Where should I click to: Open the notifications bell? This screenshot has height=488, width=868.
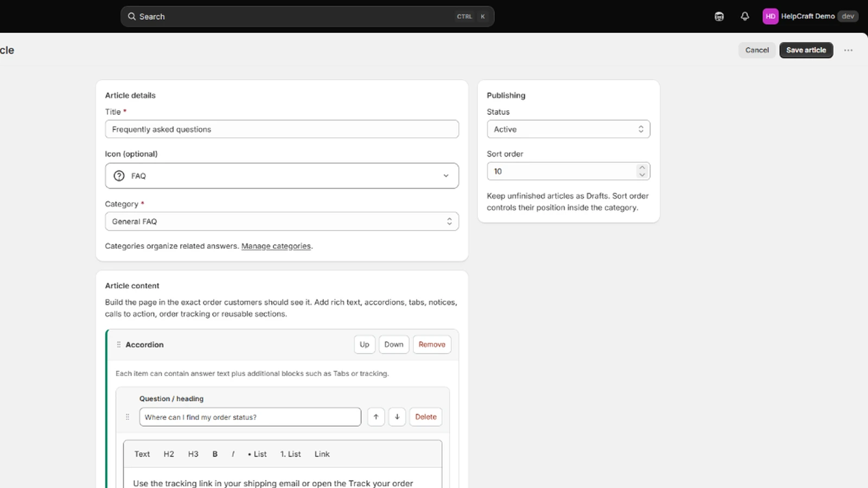coord(745,16)
